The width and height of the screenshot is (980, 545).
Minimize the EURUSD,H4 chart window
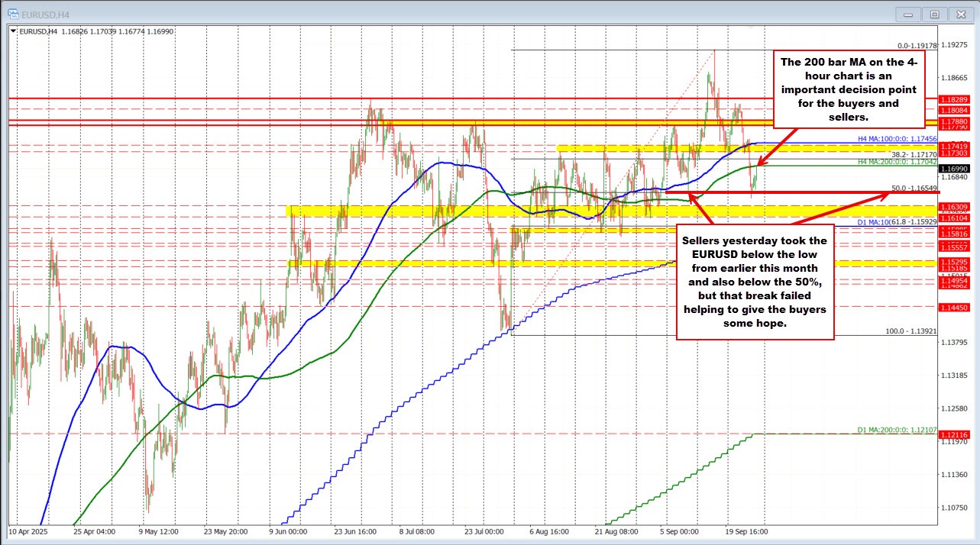click(x=908, y=13)
